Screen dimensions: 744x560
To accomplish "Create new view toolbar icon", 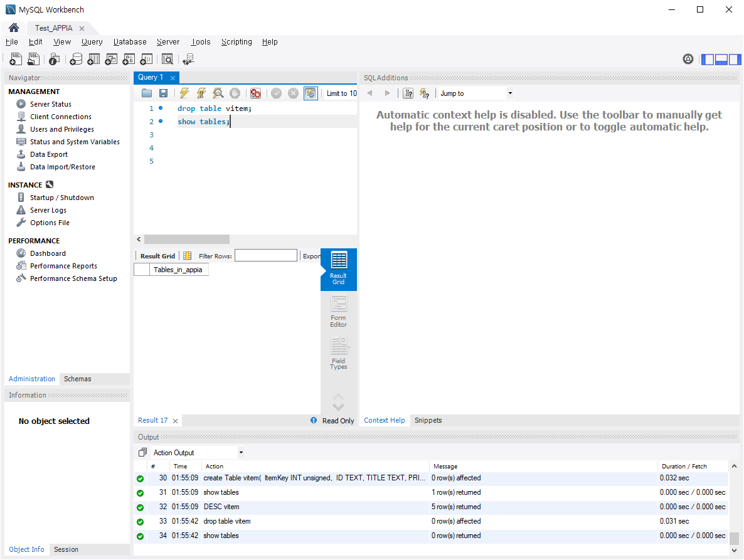I will pyautogui.click(x=111, y=59).
